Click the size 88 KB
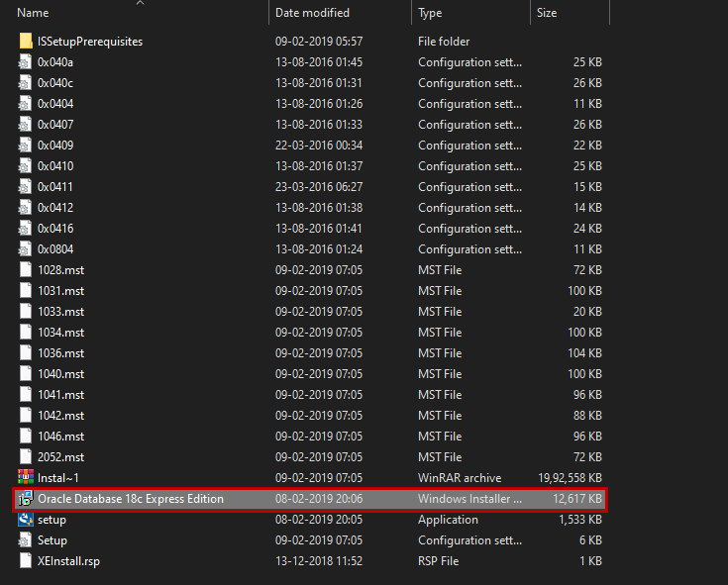The image size is (728, 585). click(587, 415)
